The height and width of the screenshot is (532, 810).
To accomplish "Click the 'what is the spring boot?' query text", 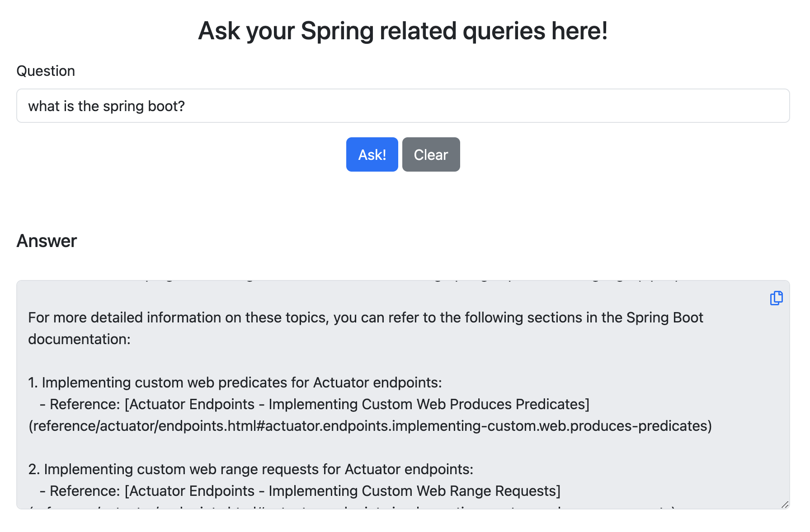I will tap(106, 106).
